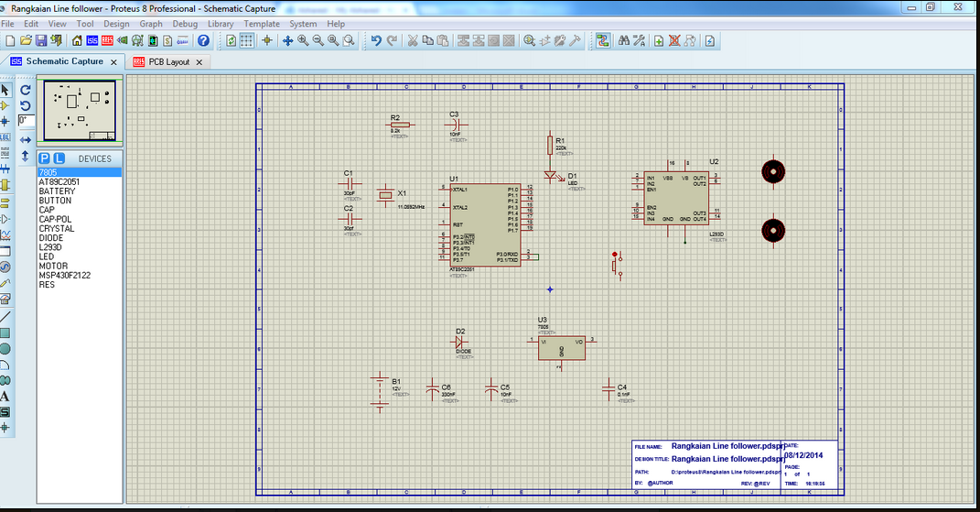Click the AT89C2051 chip U1 on schematic
The height and width of the screenshot is (512, 980).
[x=486, y=224]
